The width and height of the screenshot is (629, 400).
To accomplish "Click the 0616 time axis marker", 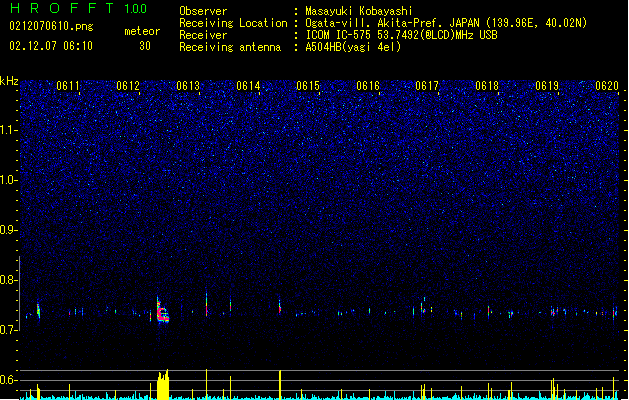I will (x=368, y=86).
